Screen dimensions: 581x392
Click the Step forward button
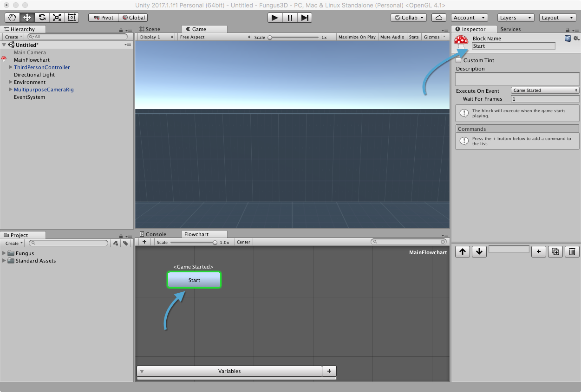(305, 18)
